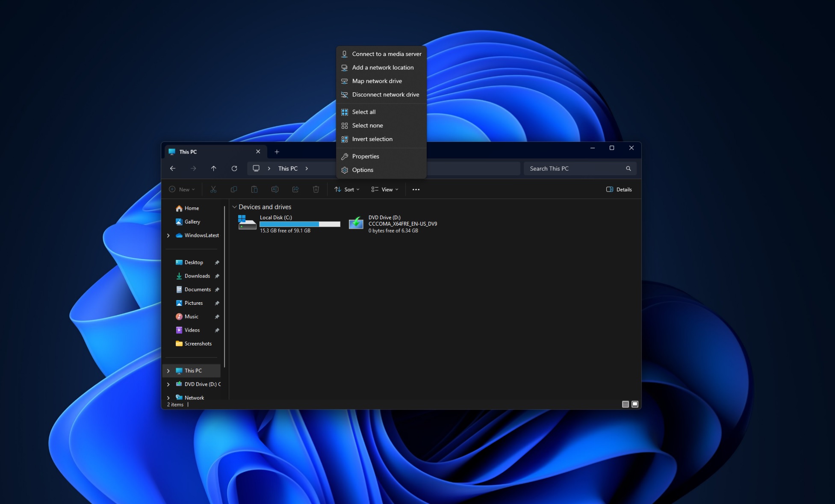Screen dimensions: 835x504
Task: Choose 'Invert selection' in the open menu
Action: tap(372, 139)
